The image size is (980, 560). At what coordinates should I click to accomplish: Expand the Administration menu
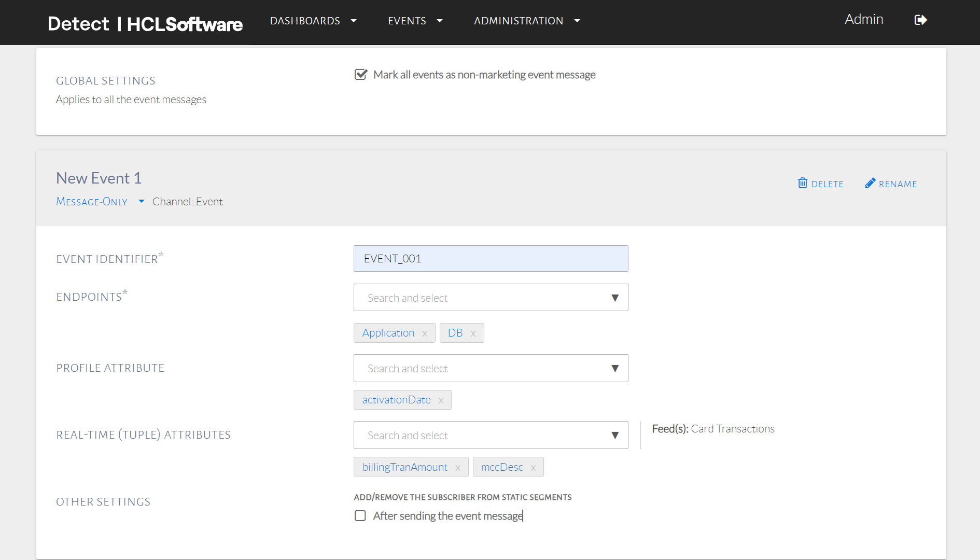click(526, 21)
